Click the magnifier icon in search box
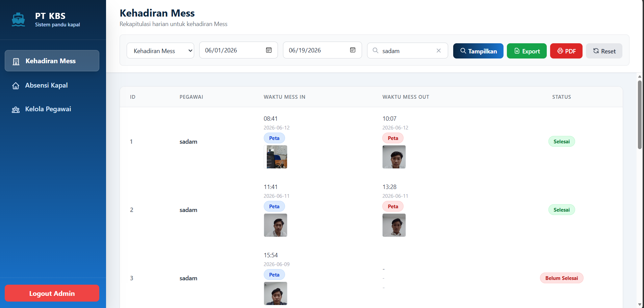Viewport: 644px width, 308px height. (375, 50)
